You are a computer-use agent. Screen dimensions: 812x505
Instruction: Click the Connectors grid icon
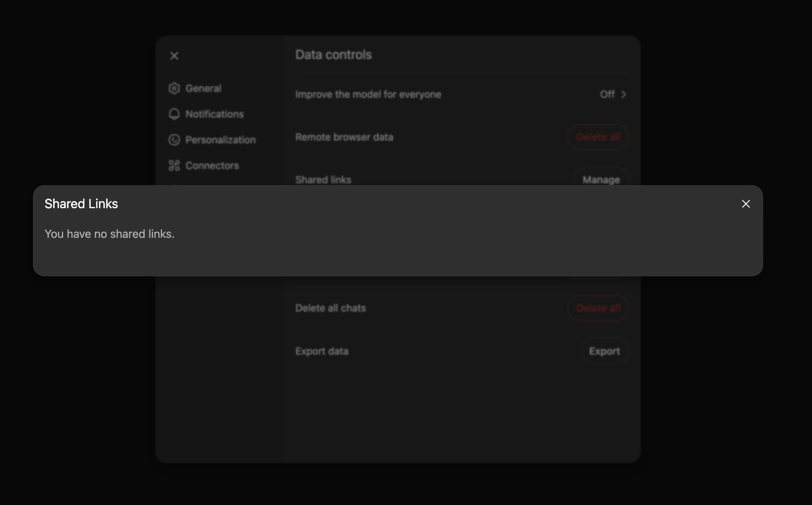click(174, 165)
